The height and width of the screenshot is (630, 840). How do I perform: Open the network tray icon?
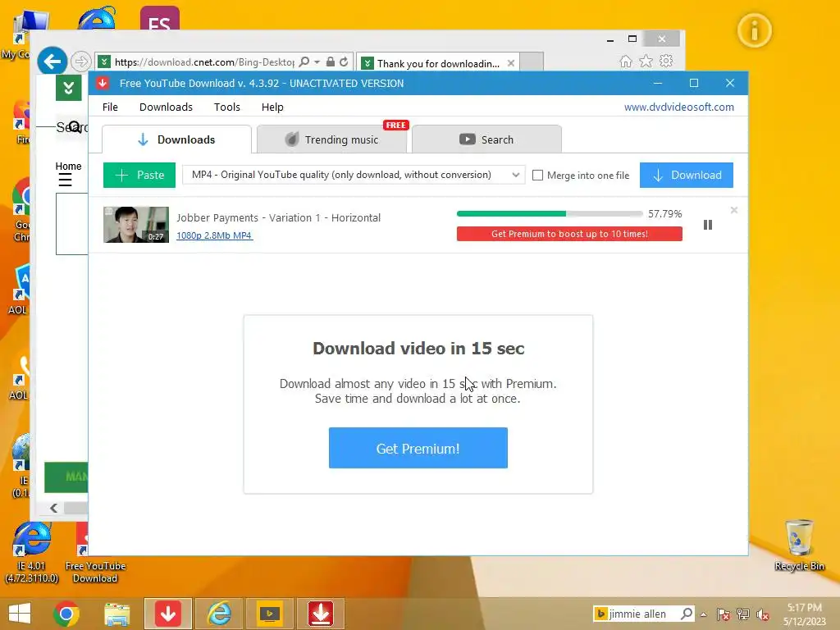coord(742,614)
